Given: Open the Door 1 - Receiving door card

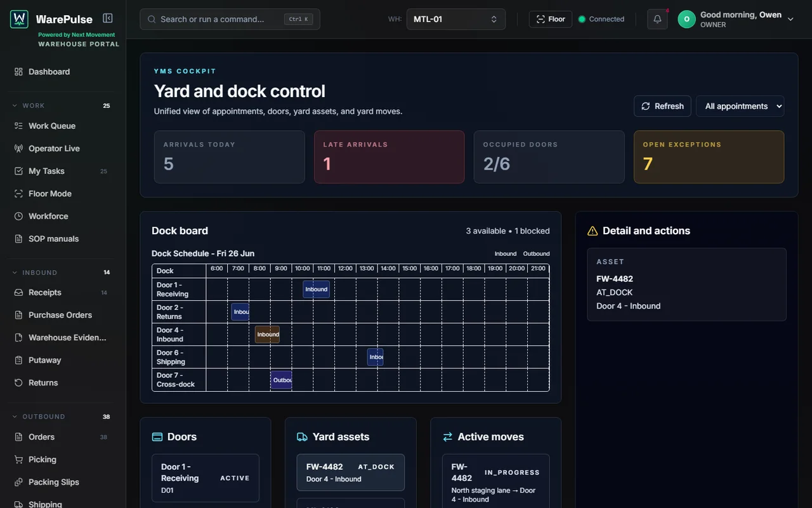Looking at the screenshot, I should (206, 478).
